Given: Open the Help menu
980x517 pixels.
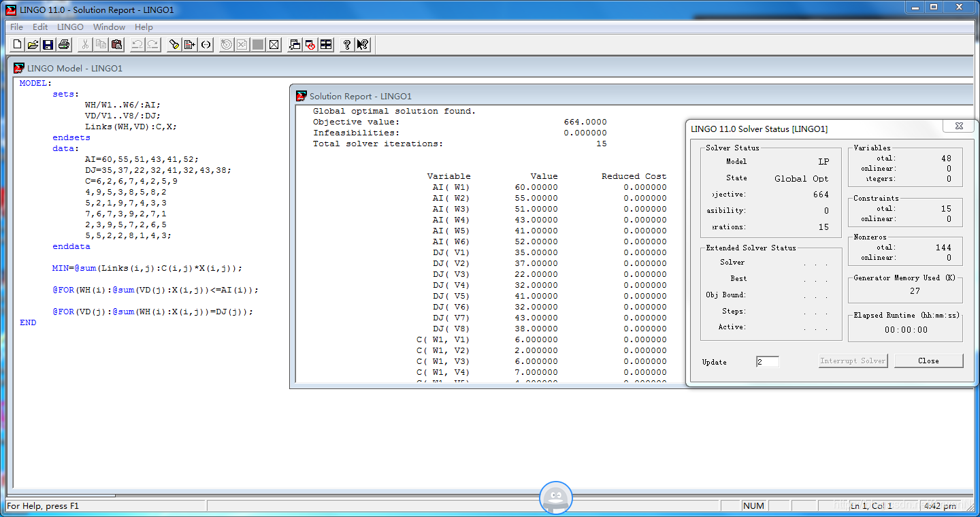Looking at the screenshot, I should [x=144, y=27].
